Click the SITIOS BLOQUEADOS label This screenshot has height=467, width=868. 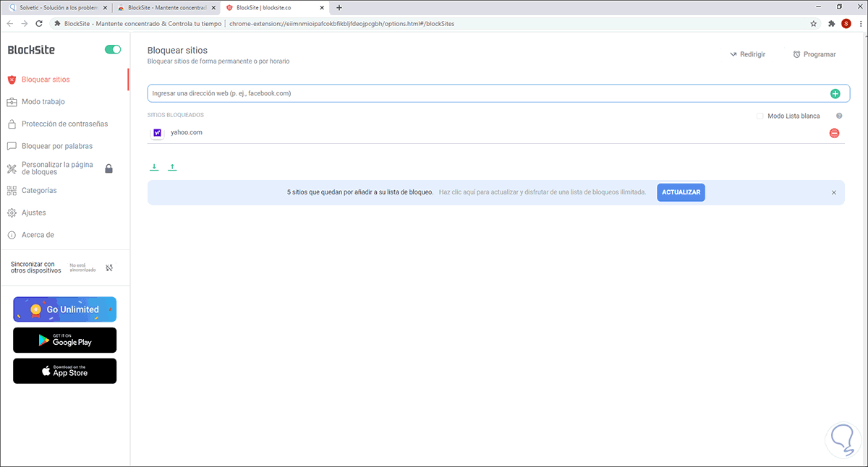(176, 115)
